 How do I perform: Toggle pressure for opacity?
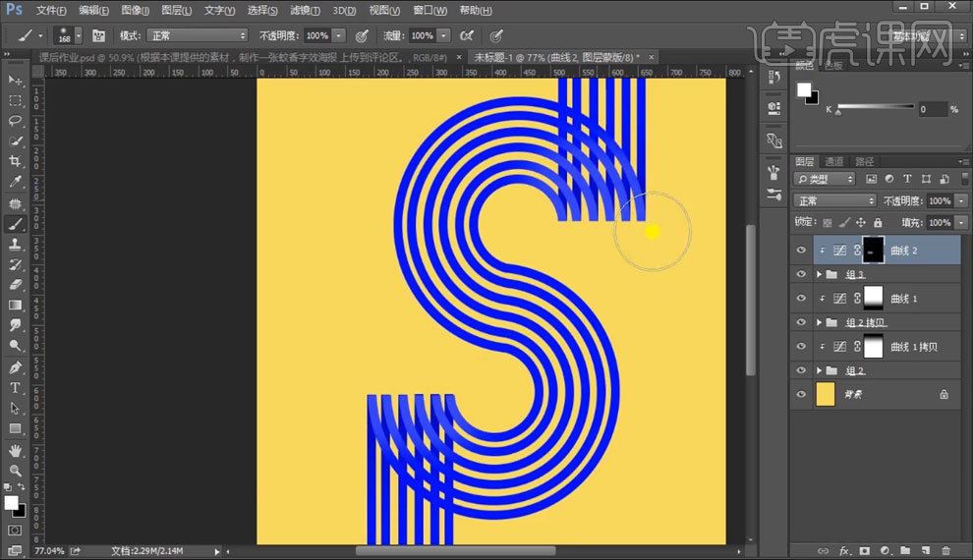pyautogui.click(x=362, y=36)
